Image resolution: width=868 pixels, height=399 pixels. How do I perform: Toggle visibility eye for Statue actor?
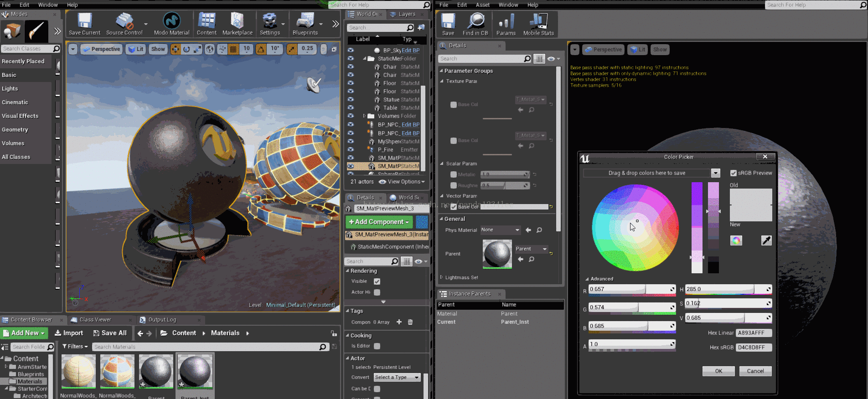coord(351,99)
